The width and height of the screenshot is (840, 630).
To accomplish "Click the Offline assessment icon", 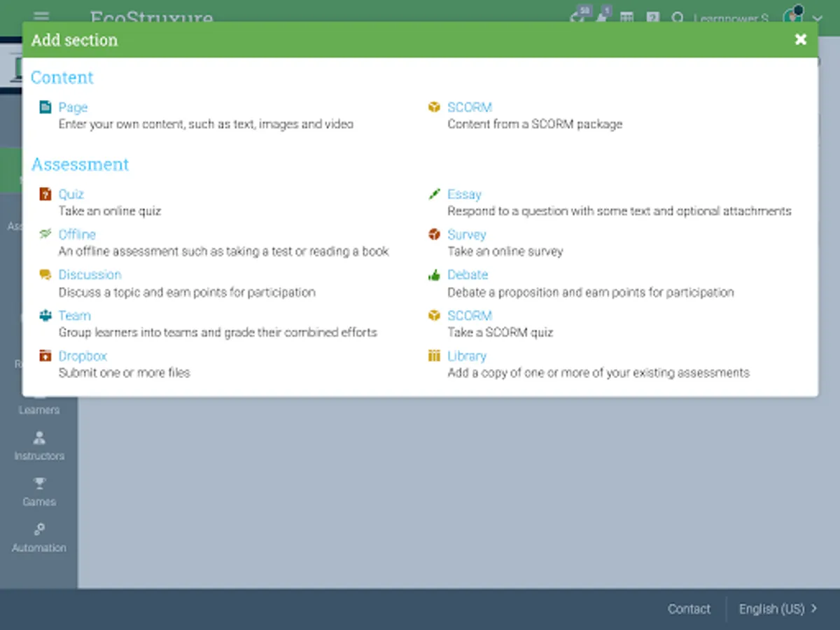I will [45, 234].
